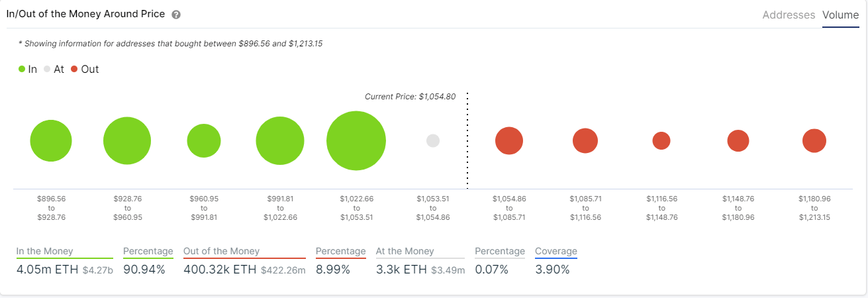
Task: Click the red bubble for $1,085.71 to $1,116.56
Action: click(x=585, y=141)
